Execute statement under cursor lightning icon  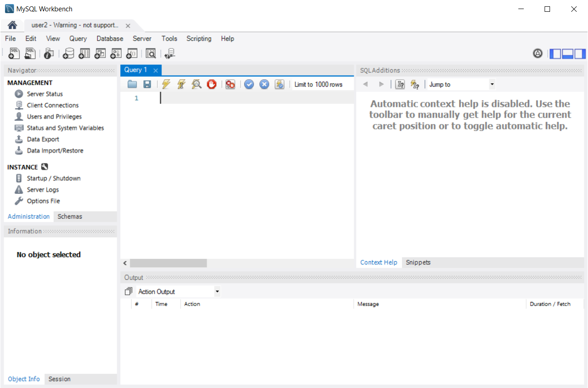(181, 84)
